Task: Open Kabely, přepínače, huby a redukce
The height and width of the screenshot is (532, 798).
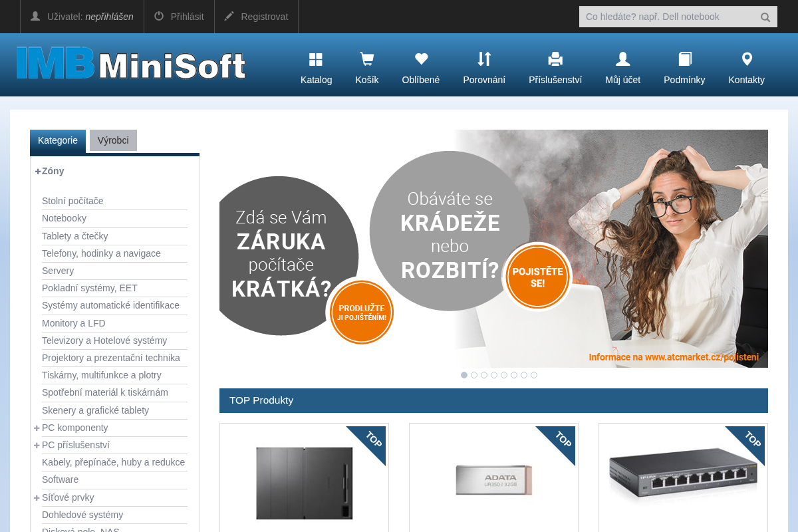Action: point(113,462)
